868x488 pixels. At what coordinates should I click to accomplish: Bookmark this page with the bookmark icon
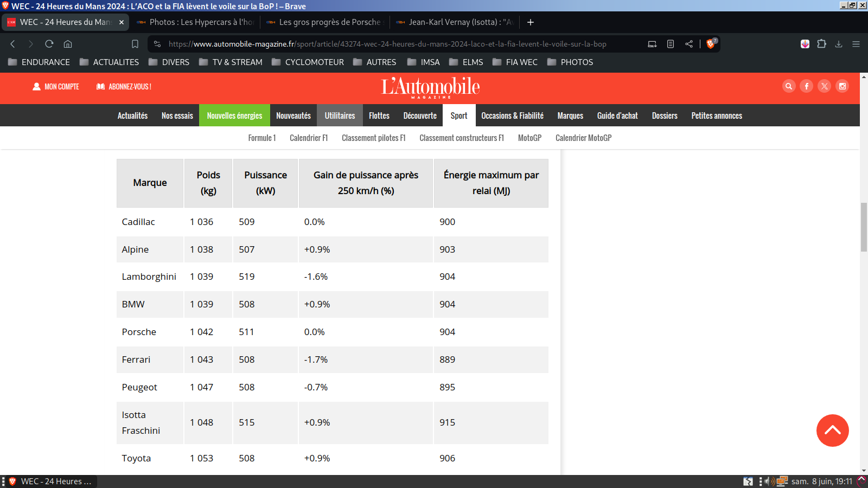135,44
